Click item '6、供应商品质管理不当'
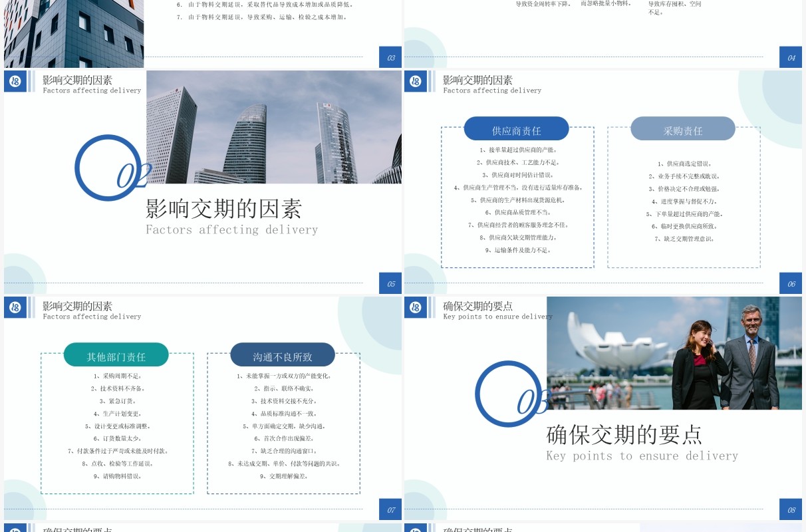The width and height of the screenshot is (806, 532). pos(517,212)
